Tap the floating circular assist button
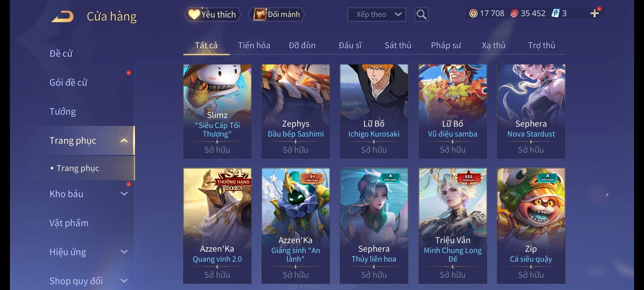The width and height of the screenshot is (644, 290). (598, 195)
